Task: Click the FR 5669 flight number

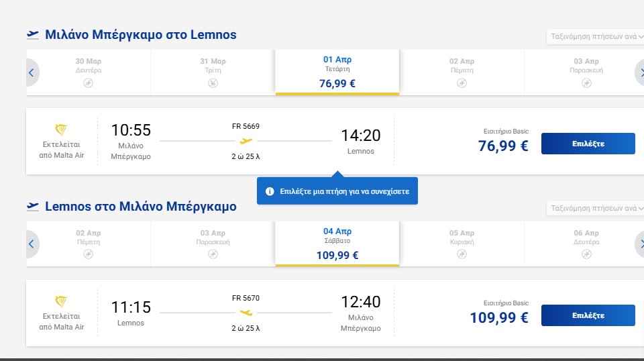Action: coord(246,126)
